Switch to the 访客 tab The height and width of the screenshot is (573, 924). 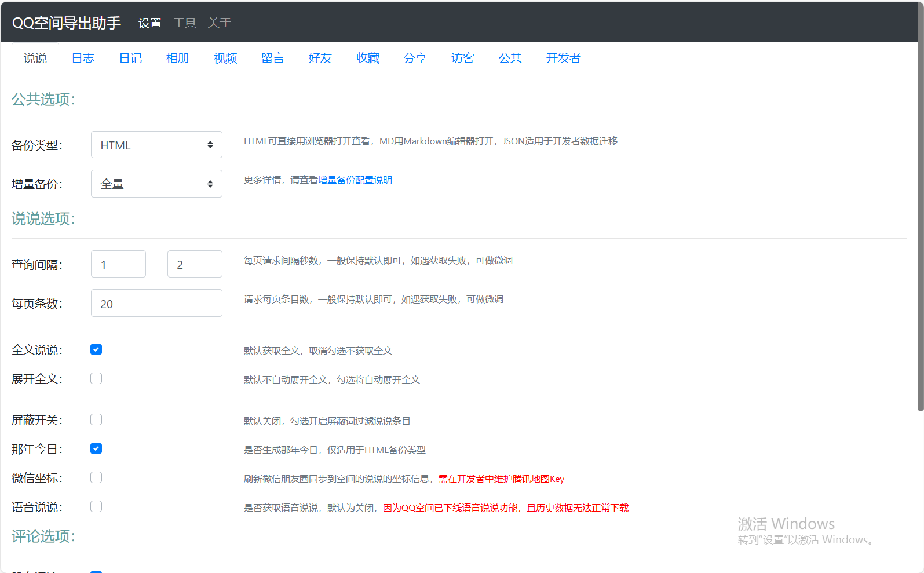[x=463, y=58]
